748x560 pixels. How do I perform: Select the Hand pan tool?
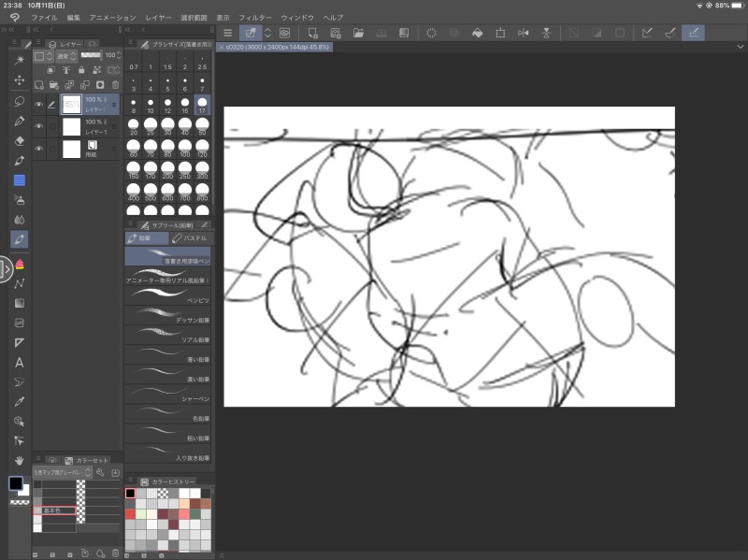19,461
